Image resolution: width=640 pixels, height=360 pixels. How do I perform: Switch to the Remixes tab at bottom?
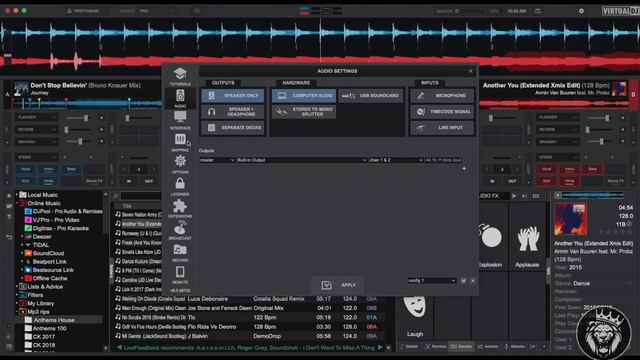435,347
